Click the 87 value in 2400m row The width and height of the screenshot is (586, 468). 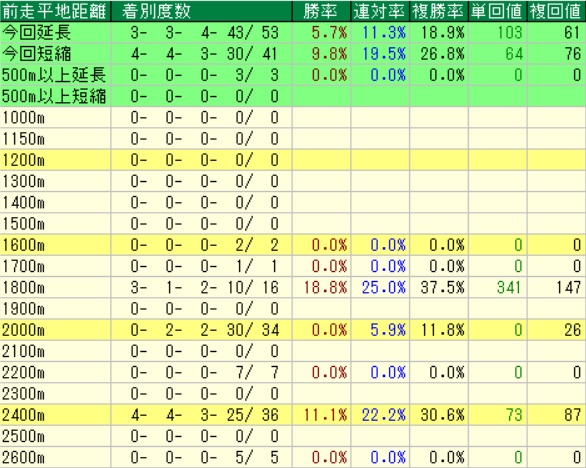[573, 415]
